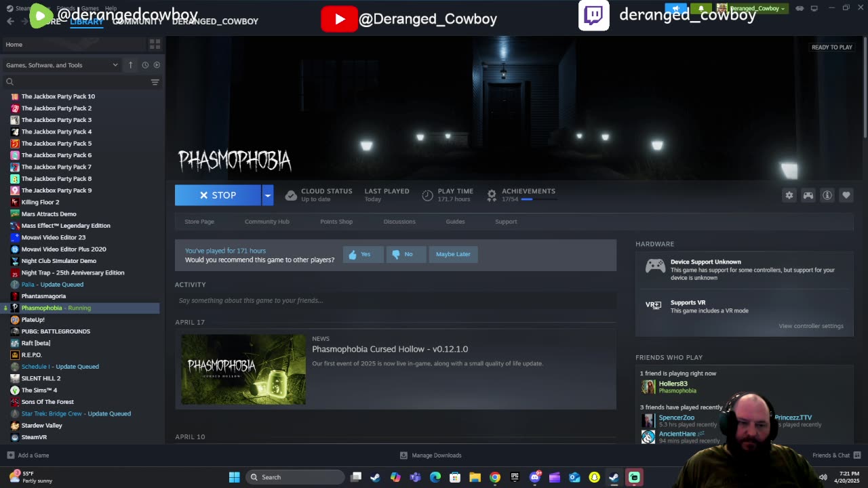The image size is (868, 488).
Task: Click the Add a Game plus icon
Action: pyautogui.click(x=10, y=455)
